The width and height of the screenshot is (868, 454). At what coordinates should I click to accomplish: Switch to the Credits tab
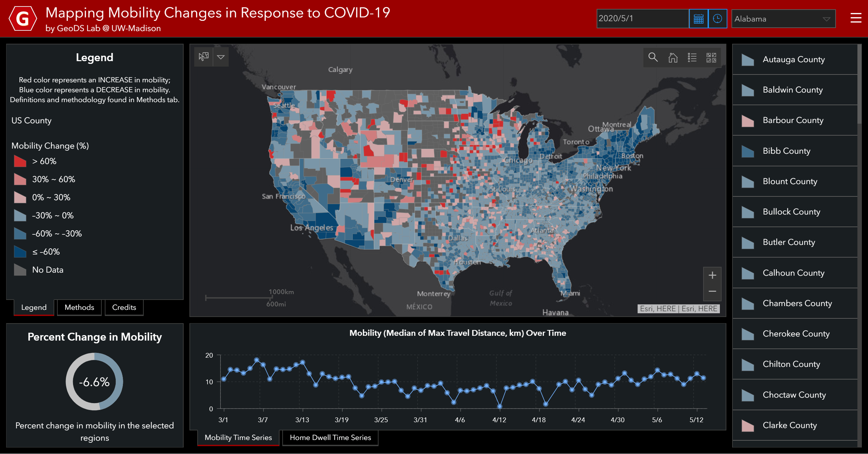124,307
